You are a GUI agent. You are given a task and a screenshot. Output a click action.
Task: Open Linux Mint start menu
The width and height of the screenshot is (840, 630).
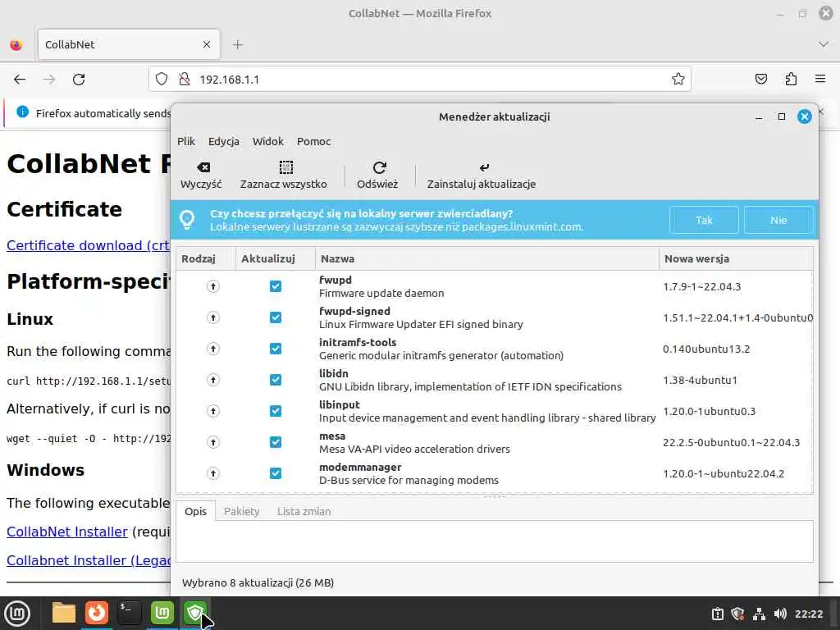click(16, 614)
